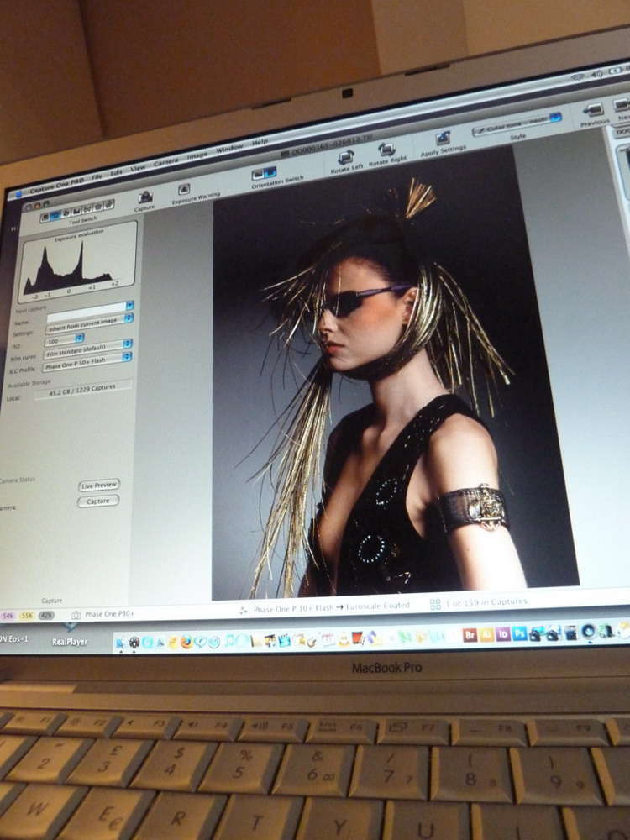The width and height of the screenshot is (630, 840).
Task: Click the Exposure evaluation histogram
Action: (76, 264)
